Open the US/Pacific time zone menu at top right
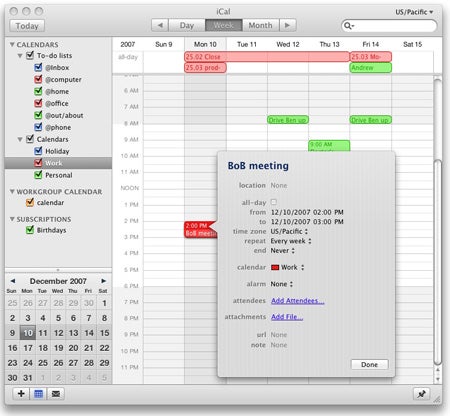450x416 pixels. [x=414, y=12]
